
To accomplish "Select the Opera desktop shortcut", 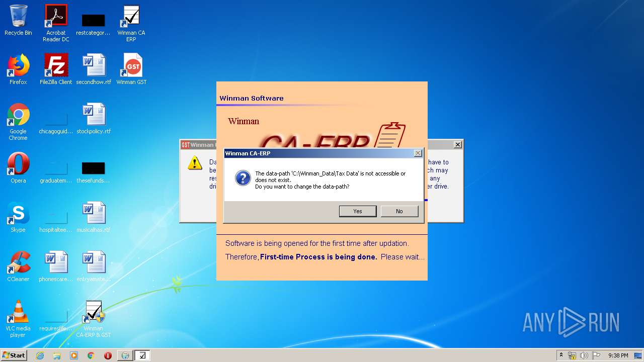I will 18,168.
